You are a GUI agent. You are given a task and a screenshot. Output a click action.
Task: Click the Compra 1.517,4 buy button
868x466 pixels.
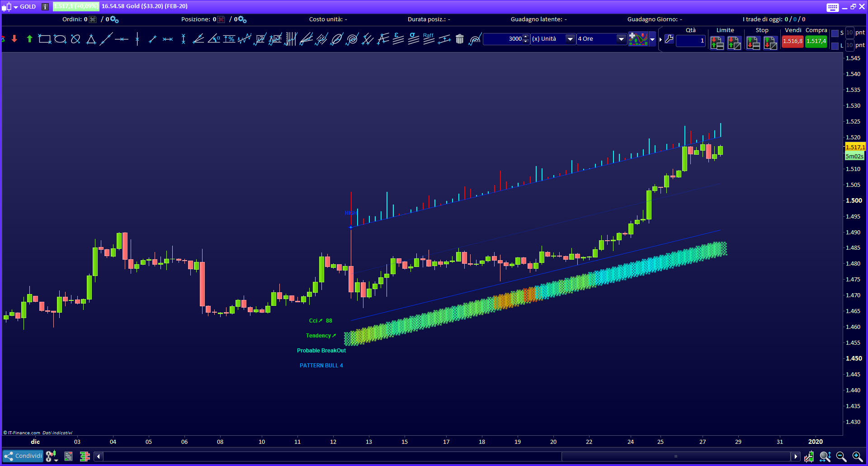click(816, 41)
